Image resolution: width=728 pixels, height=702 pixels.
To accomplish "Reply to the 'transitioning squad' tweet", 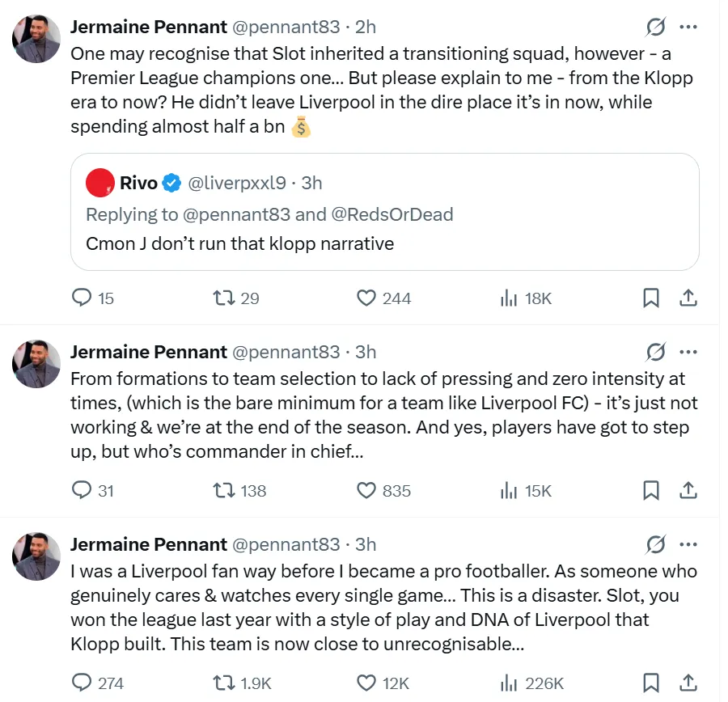I will [83, 298].
